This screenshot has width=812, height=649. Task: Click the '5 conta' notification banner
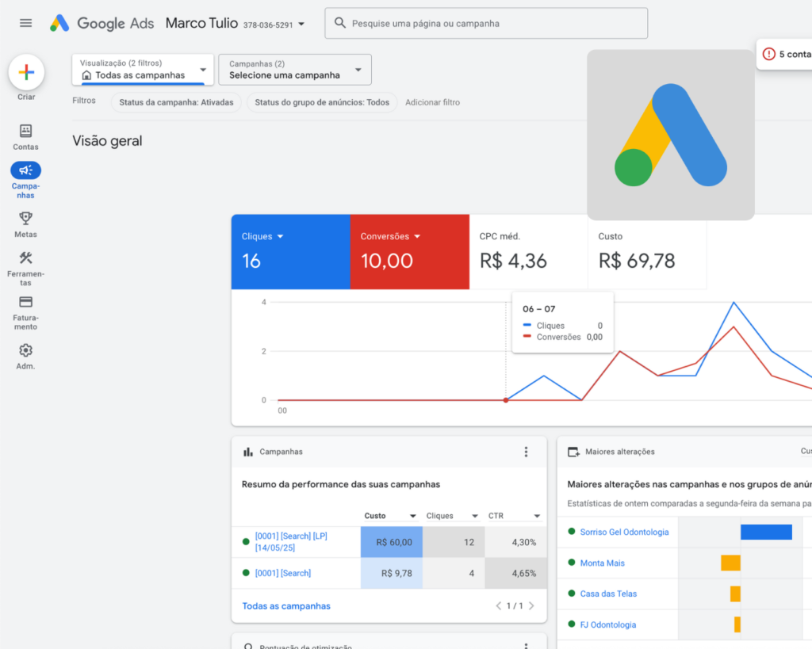[784, 54]
